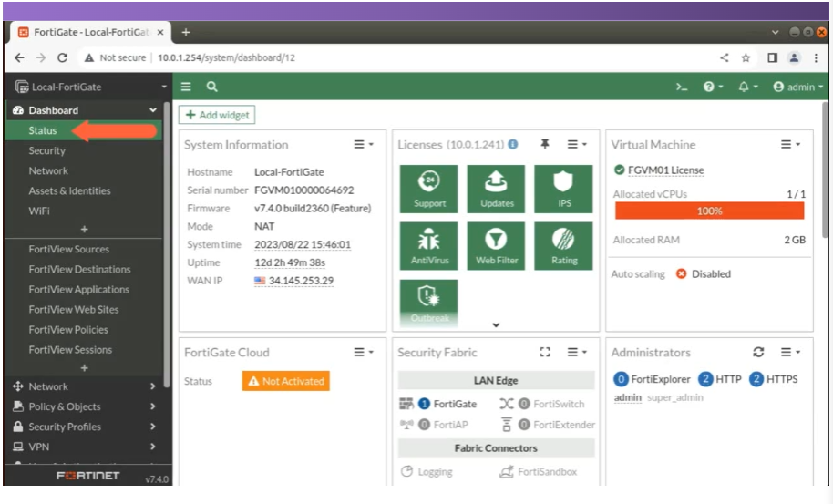Open the search magnifier in green toolbar
The image size is (833, 504).
(x=212, y=87)
